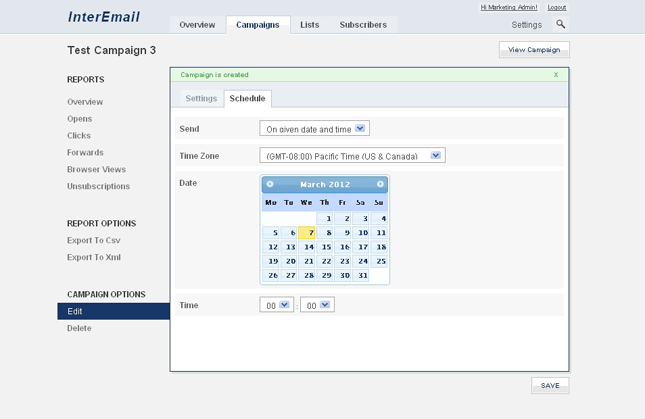Open Export To Csv report option

click(x=93, y=241)
